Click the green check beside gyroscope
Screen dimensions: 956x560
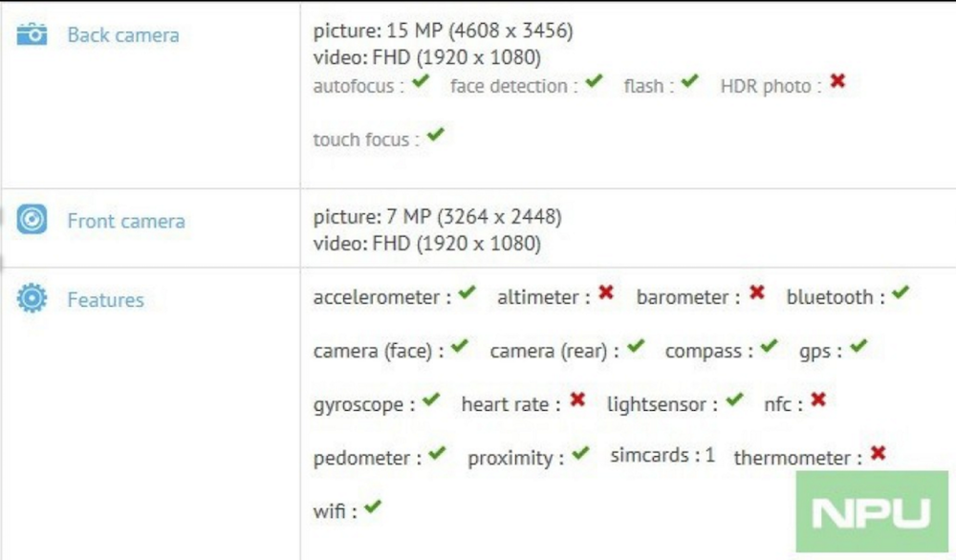(431, 400)
